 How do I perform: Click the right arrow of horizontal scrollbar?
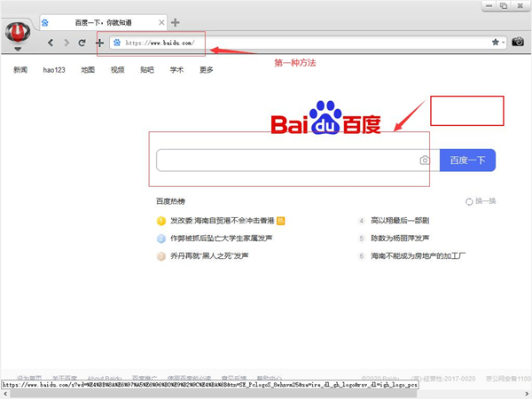(x=527, y=394)
